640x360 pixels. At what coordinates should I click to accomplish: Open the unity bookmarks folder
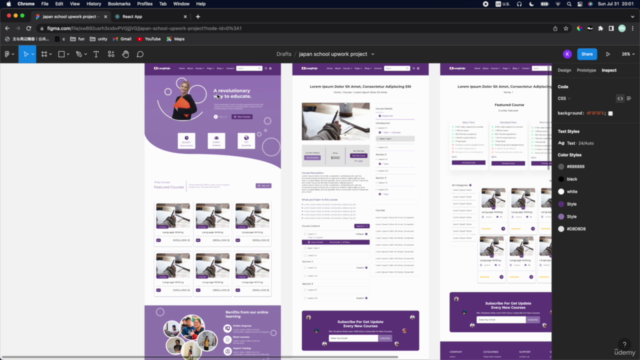pos(99,39)
